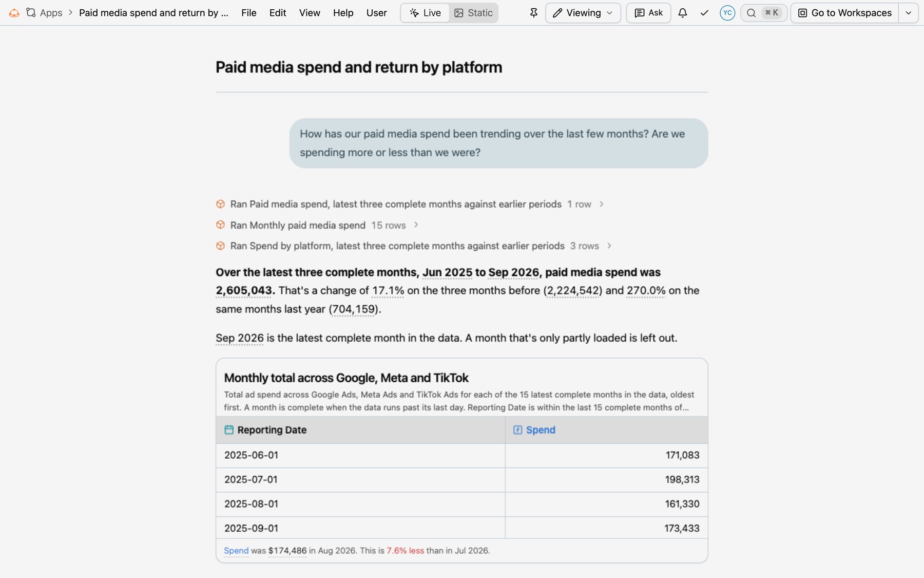The image size is (924, 578).
Task: Switch to Live mode
Action: pos(425,13)
